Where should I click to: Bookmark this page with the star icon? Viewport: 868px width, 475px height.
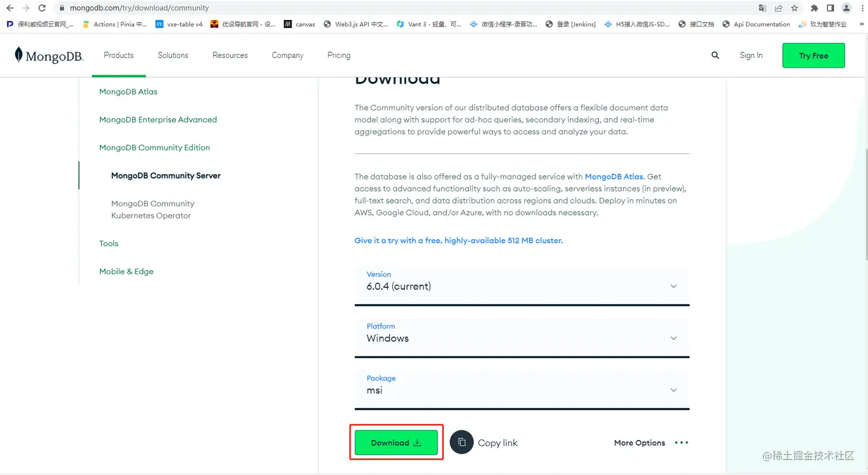click(795, 8)
